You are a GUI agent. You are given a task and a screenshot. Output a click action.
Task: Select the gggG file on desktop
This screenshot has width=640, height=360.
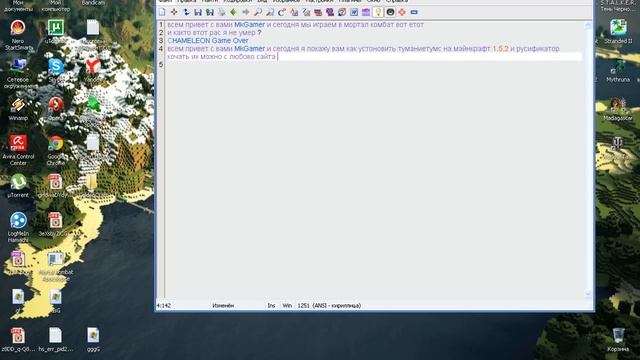point(93,340)
